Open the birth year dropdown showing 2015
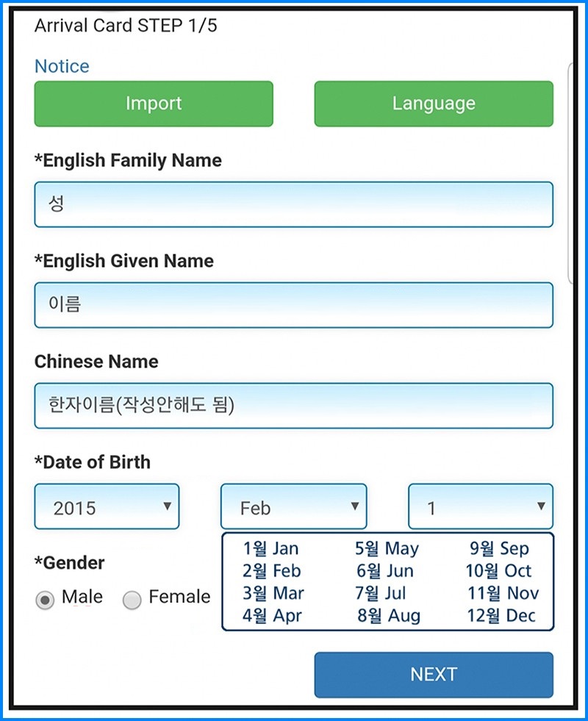The image size is (588, 721). pos(107,506)
